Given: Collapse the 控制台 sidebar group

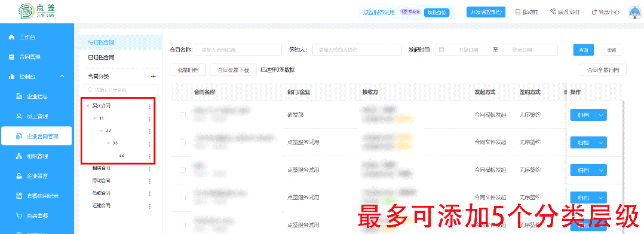Looking at the screenshot, I should coord(62,77).
